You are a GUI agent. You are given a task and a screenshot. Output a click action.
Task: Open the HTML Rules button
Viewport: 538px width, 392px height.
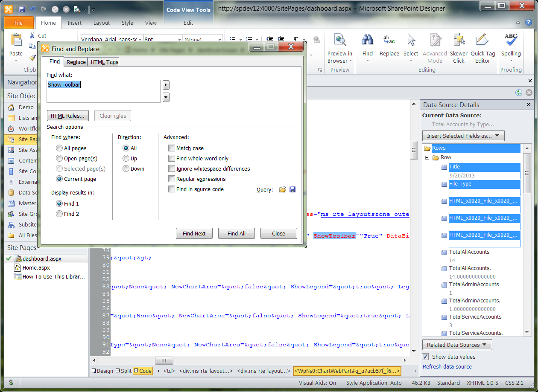tap(68, 116)
